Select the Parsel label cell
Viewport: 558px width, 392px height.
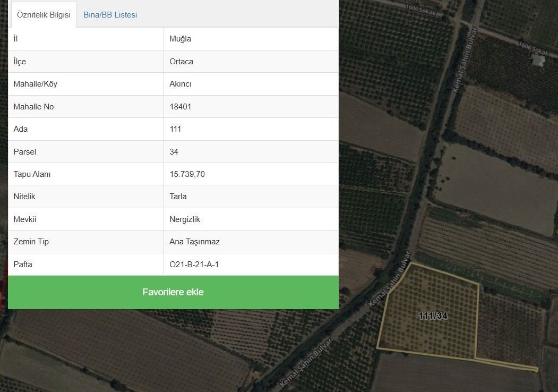[x=86, y=152]
